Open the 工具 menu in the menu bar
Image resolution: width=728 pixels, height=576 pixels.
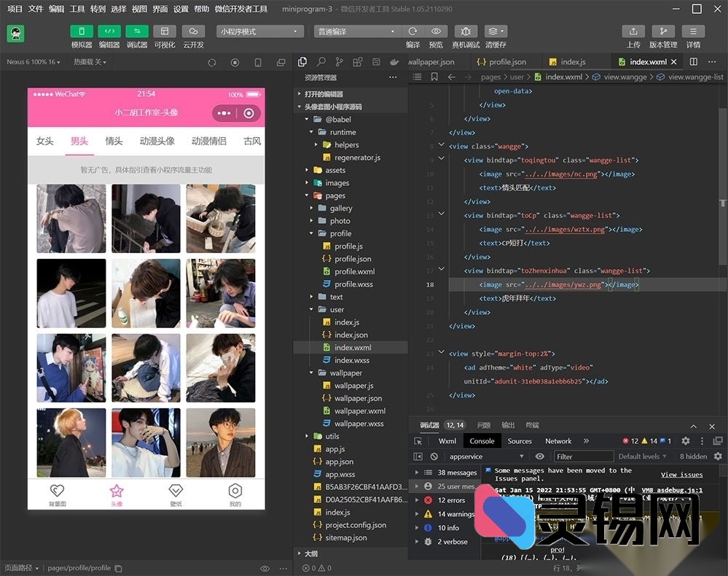(x=77, y=9)
